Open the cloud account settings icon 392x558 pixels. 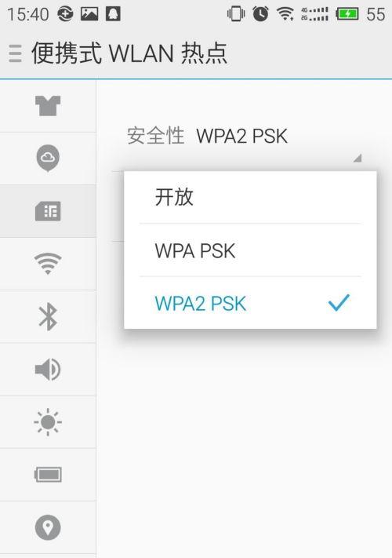[48, 158]
